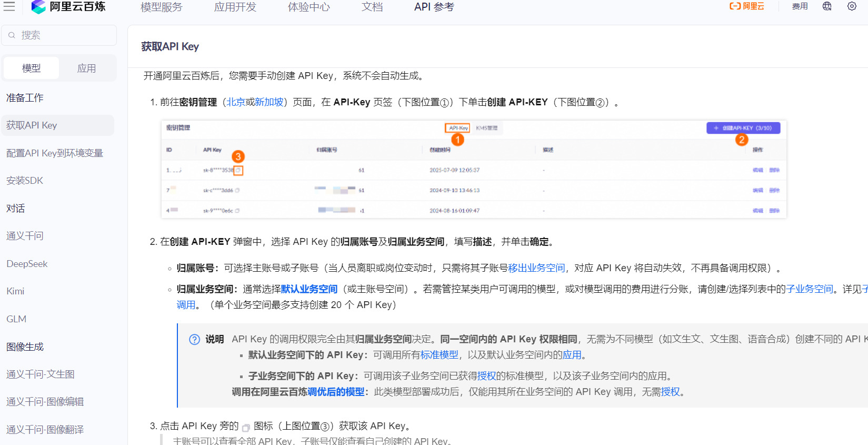Follow the 应用 link in 默认业务空间 note
868x445 pixels.
click(572, 355)
